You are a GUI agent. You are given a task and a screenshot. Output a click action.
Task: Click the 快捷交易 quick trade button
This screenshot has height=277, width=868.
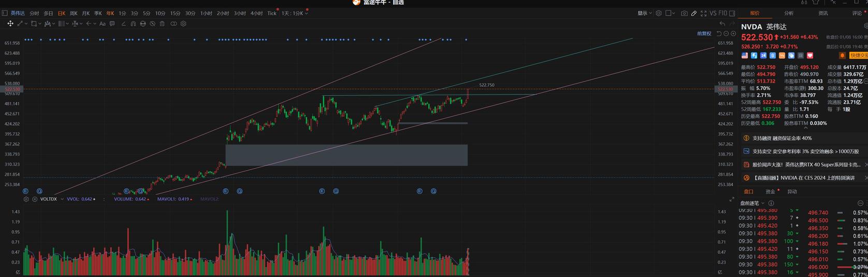[859, 56]
